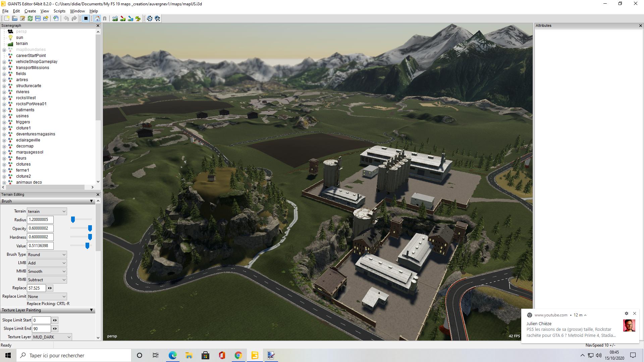
Task: Select the foliage paint mode icon
Action: coord(138,18)
